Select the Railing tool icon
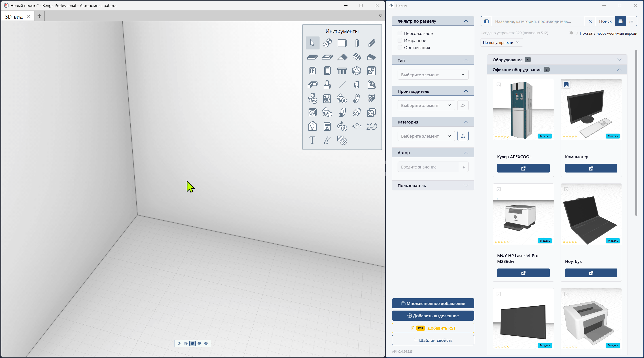Screen dimensions: 644x358 [x=342, y=71]
